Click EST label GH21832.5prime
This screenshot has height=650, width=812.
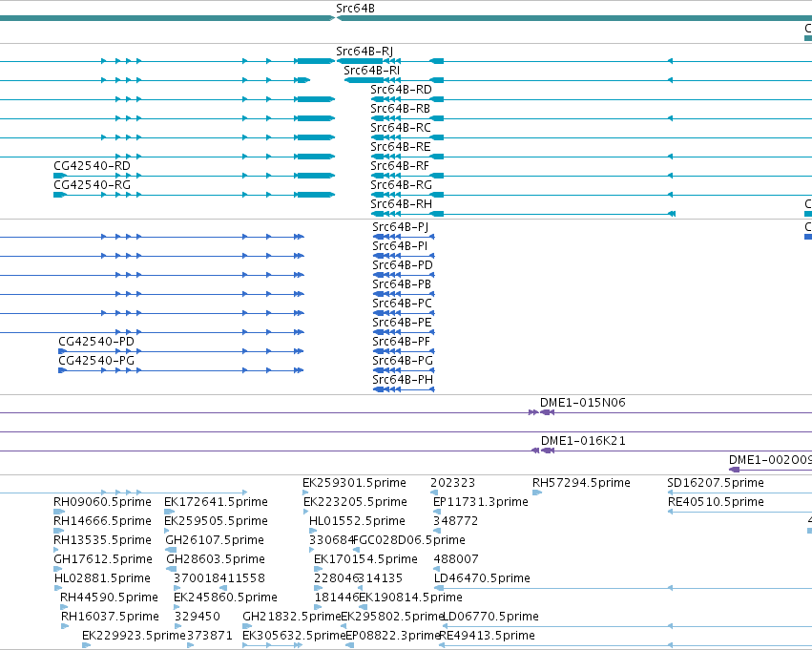coord(292,618)
